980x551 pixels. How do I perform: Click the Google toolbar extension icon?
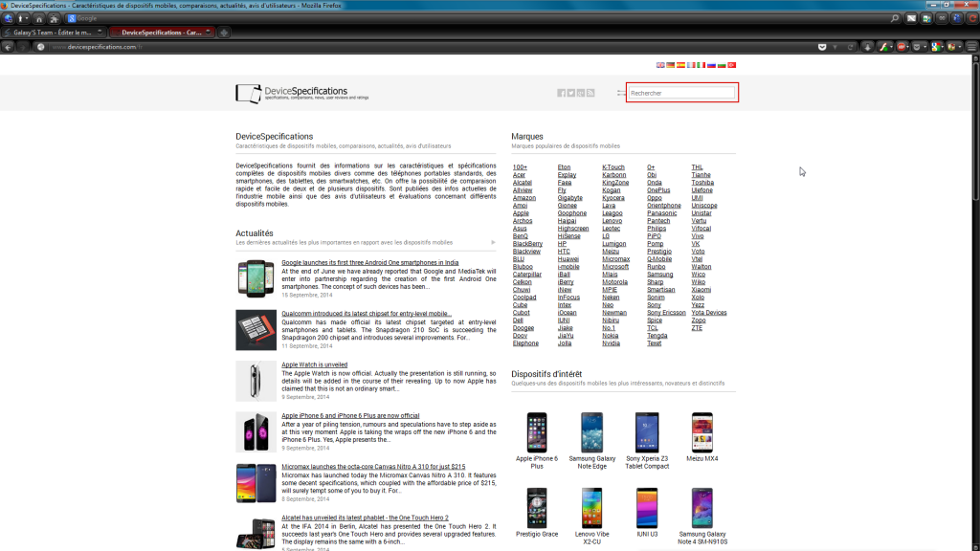point(936,47)
